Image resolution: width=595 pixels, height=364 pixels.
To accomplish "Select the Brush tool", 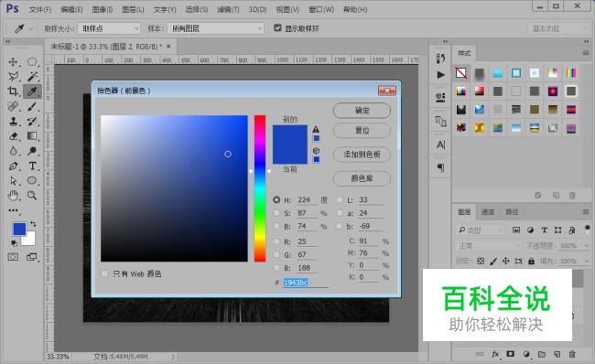I will 32,106.
